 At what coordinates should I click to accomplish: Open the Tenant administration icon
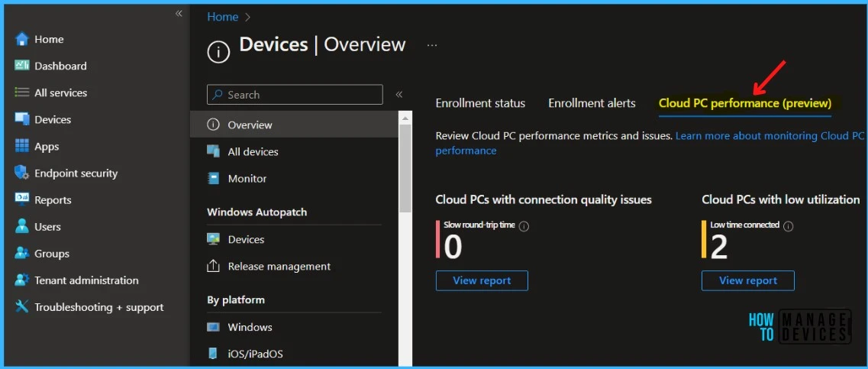[x=21, y=280]
